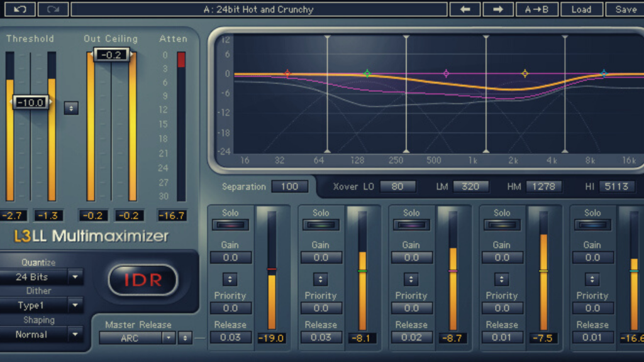
Task: Click the right threshold peak readout -1.3
Action: point(48,216)
